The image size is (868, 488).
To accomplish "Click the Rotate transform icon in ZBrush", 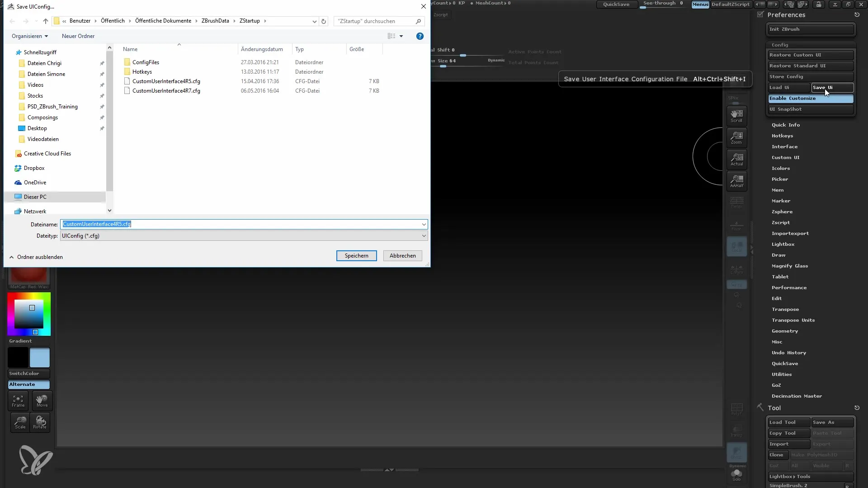I will pos(40,423).
